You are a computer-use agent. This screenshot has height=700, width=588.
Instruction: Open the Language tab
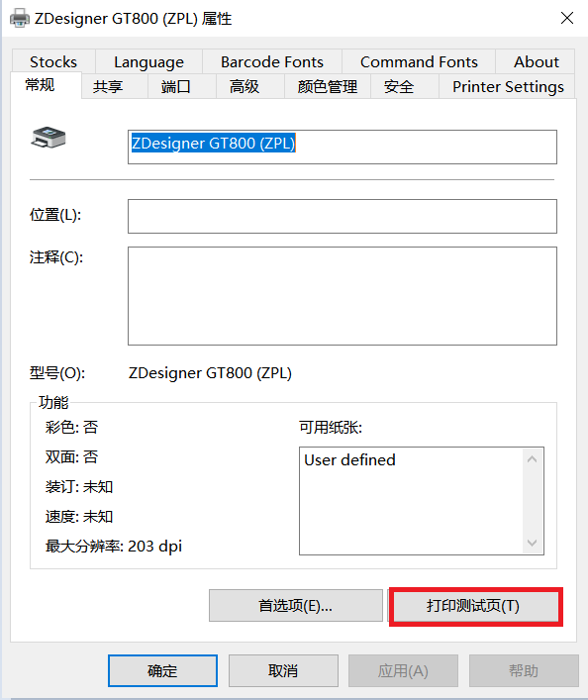tap(148, 61)
